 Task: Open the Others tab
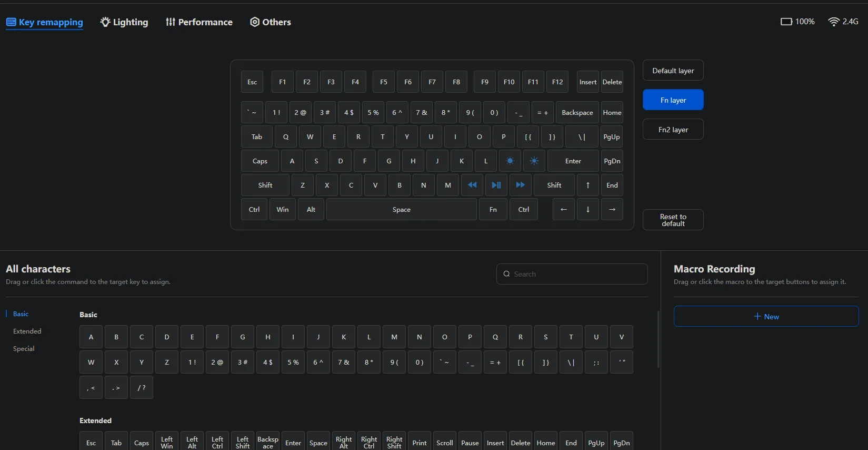pyautogui.click(x=271, y=22)
